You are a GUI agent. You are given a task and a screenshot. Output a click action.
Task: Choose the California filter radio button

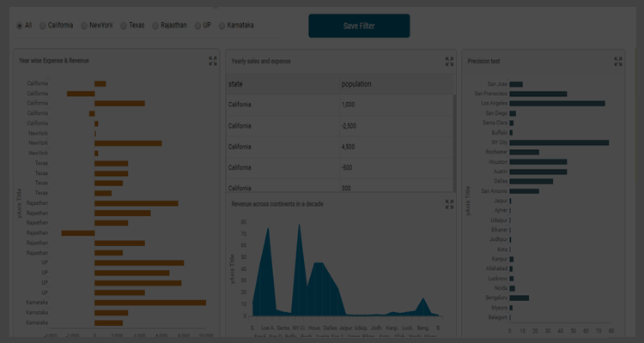(43, 26)
